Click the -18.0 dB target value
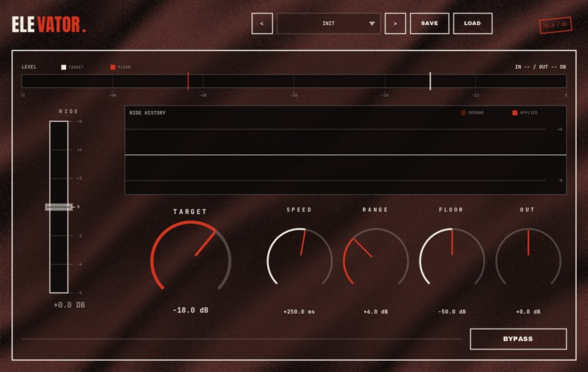Viewport: 588px width, 372px height. [x=190, y=311]
